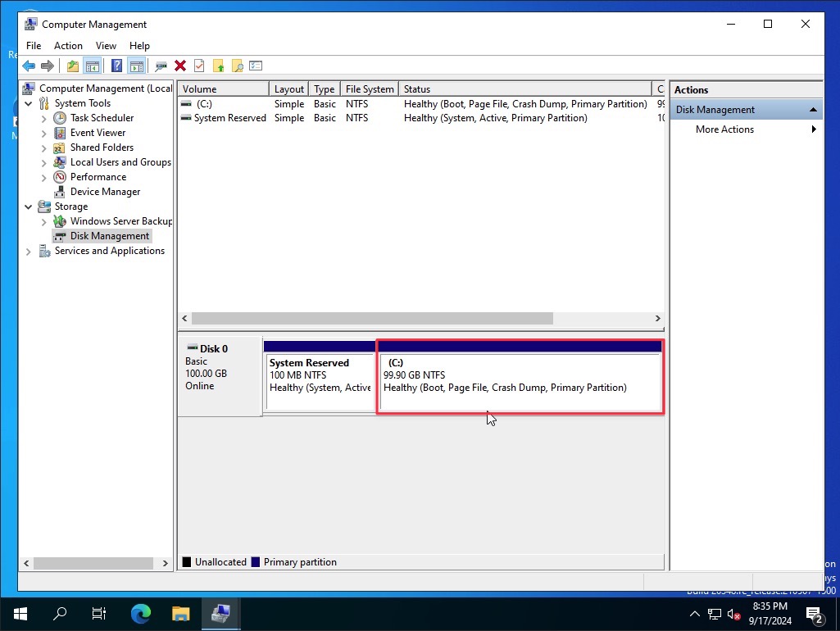Viewport: 840px width, 631px height.
Task: Select Local Users and Groups node
Action: pos(120,161)
